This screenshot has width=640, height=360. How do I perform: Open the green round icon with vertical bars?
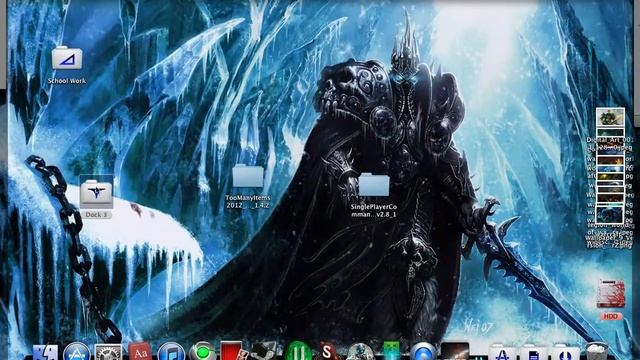coord(297,352)
